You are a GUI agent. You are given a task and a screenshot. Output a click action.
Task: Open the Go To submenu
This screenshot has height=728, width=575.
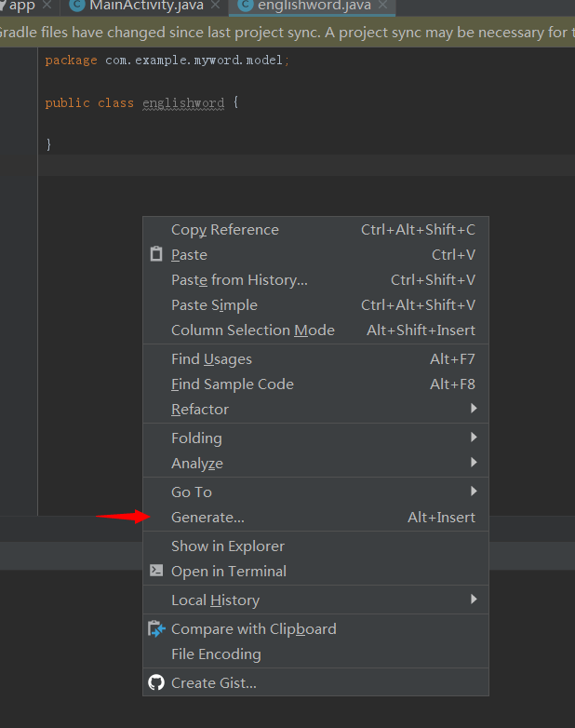(x=192, y=492)
